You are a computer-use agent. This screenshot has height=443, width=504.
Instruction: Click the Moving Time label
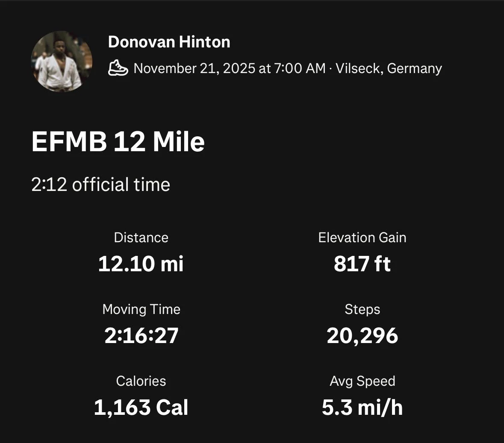click(x=141, y=309)
